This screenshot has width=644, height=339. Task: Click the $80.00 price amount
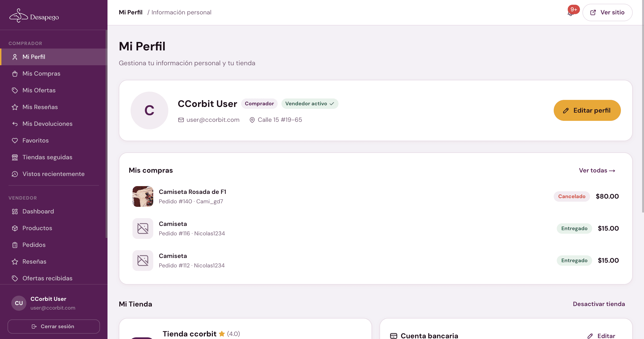tap(607, 197)
